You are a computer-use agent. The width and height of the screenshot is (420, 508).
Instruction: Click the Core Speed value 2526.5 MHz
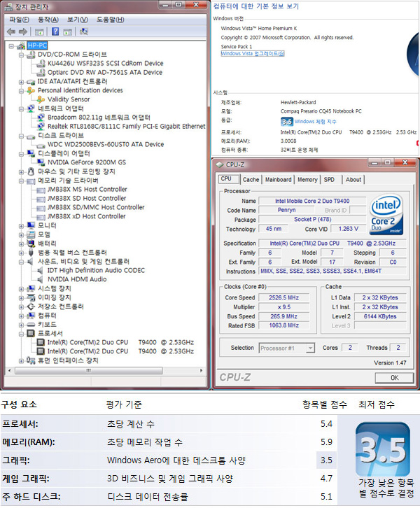284,297
